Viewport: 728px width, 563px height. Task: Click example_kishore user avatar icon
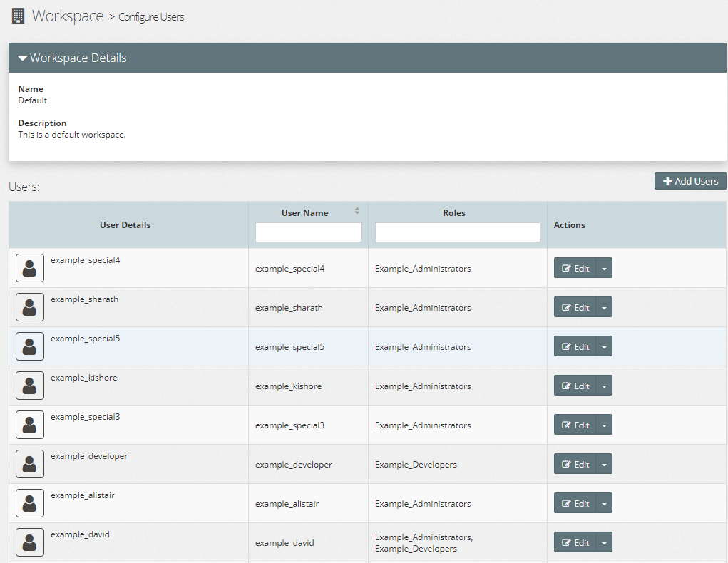[x=30, y=386]
